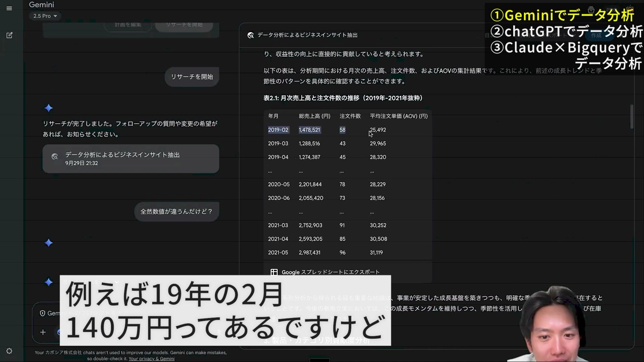This screenshot has width=644, height=362.
Task: Click the timestamp 9月29日 21:32
Action: click(82, 163)
